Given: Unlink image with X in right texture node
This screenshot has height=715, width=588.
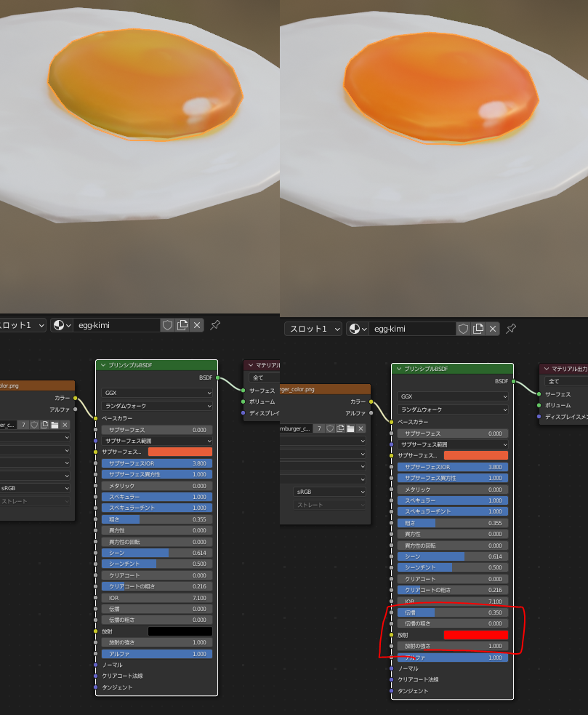Looking at the screenshot, I should pos(361,428).
